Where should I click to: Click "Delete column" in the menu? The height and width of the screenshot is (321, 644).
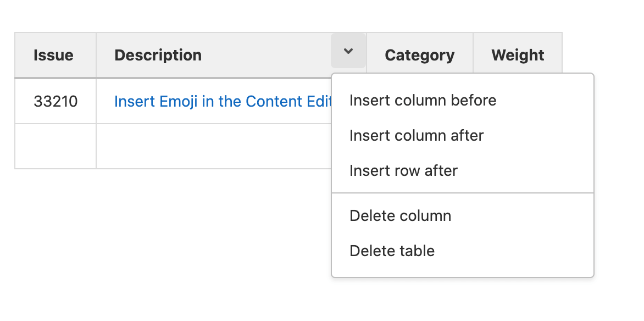click(x=400, y=215)
